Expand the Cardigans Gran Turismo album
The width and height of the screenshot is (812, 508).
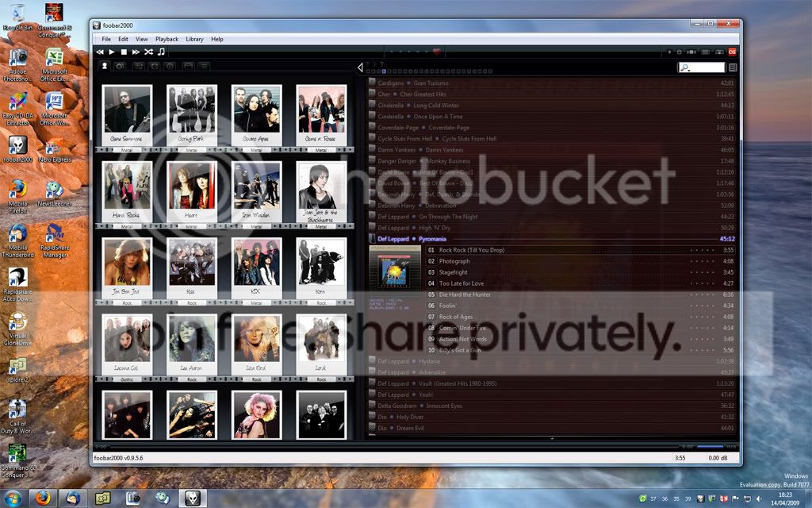[552, 83]
